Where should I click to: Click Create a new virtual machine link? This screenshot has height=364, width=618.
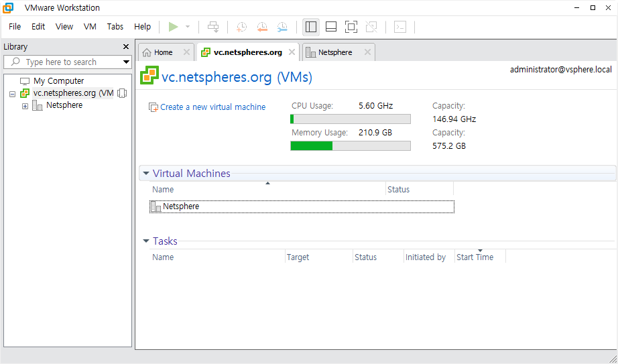tap(213, 107)
